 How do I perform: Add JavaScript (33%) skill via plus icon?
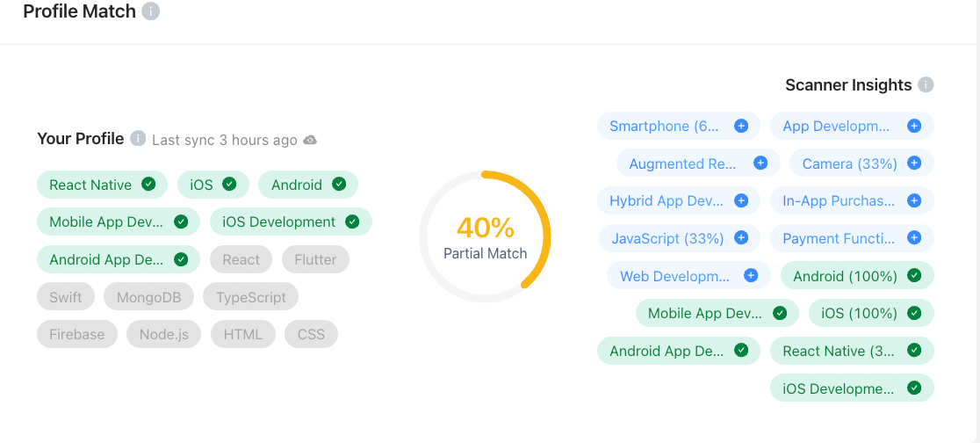coord(741,238)
